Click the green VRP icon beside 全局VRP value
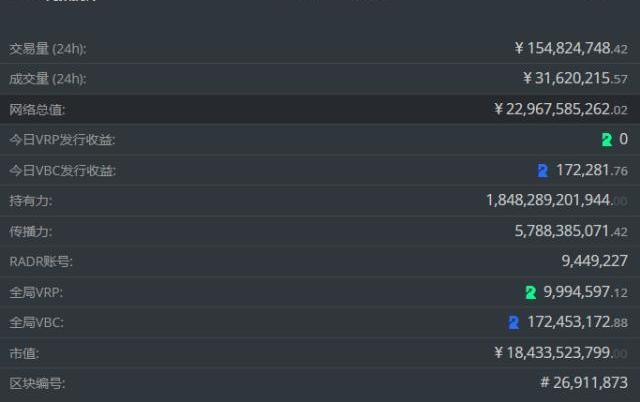The image size is (640, 402). pyautogui.click(x=531, y=293)
